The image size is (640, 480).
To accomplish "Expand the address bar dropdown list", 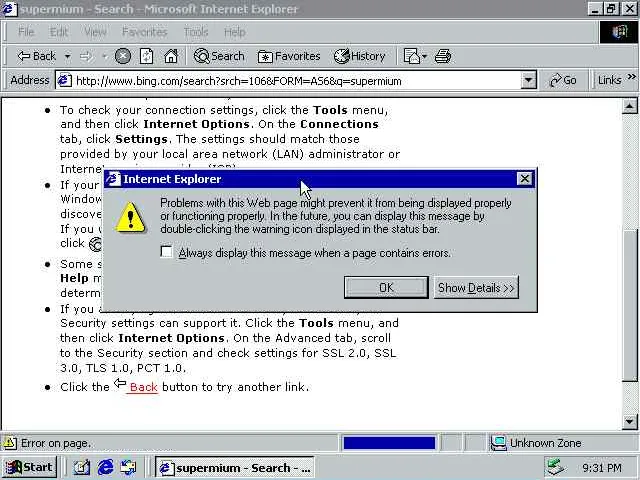I will tap(529, 80).
